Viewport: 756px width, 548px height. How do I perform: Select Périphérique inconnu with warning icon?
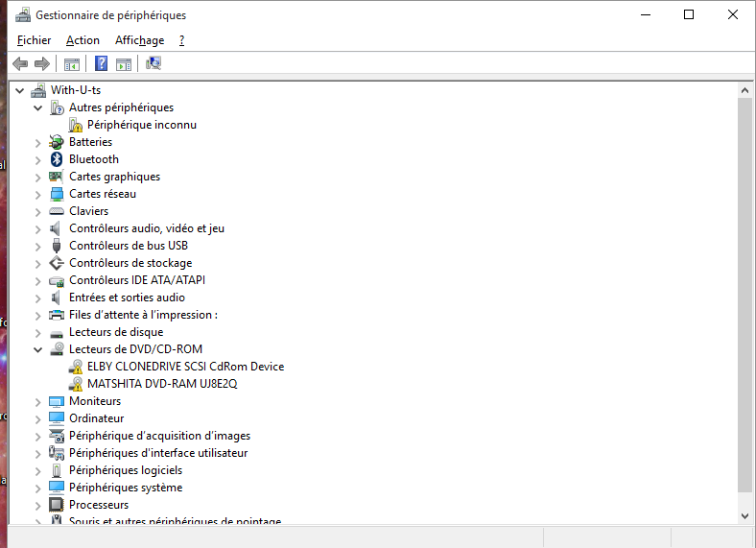[x=141, y=125]
